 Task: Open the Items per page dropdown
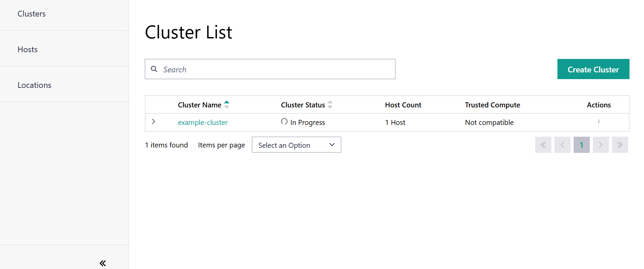[x=296, y=145]
